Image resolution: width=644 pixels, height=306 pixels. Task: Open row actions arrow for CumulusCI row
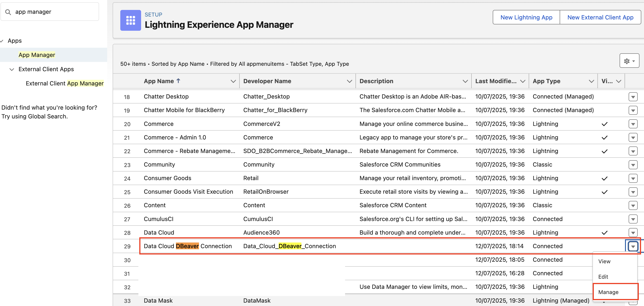click(x=632, y=219)
